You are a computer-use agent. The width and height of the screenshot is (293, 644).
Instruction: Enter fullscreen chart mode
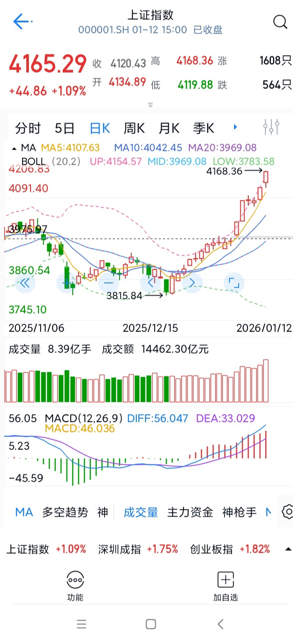click(234, 283)
